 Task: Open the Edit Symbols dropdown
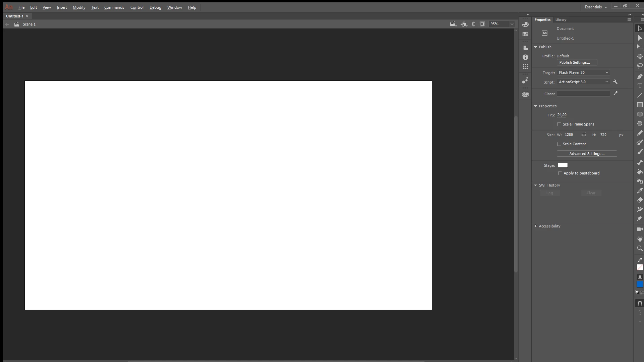[x=464, y=24]
